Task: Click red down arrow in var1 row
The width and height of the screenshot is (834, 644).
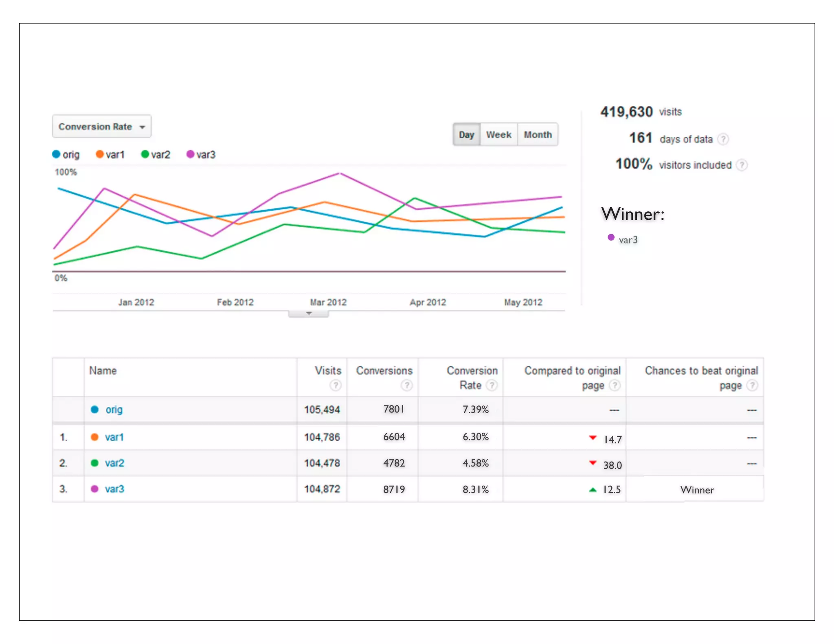Action: tap(593, 438)
